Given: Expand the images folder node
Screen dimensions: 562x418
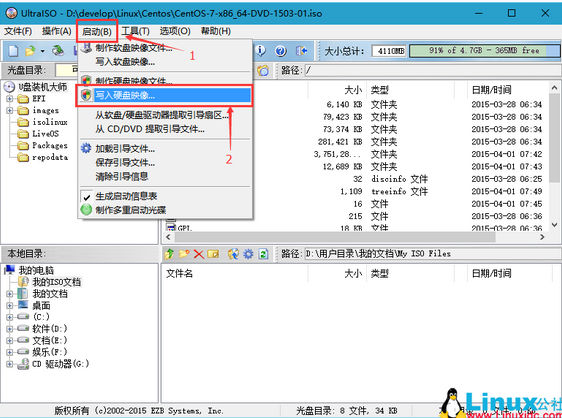Looking at the screenshot, I should tap(10, 110).
